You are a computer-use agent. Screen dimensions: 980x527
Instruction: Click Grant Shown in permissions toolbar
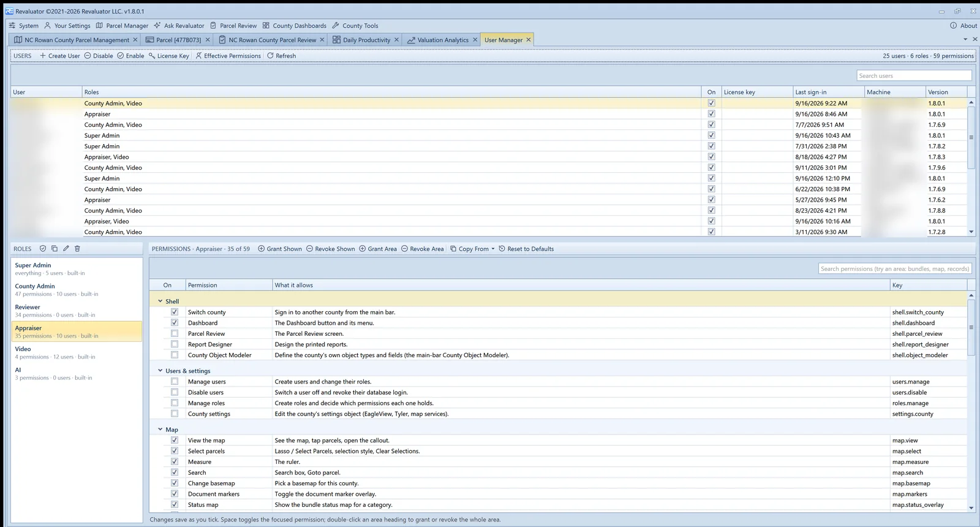pos(280,249)
